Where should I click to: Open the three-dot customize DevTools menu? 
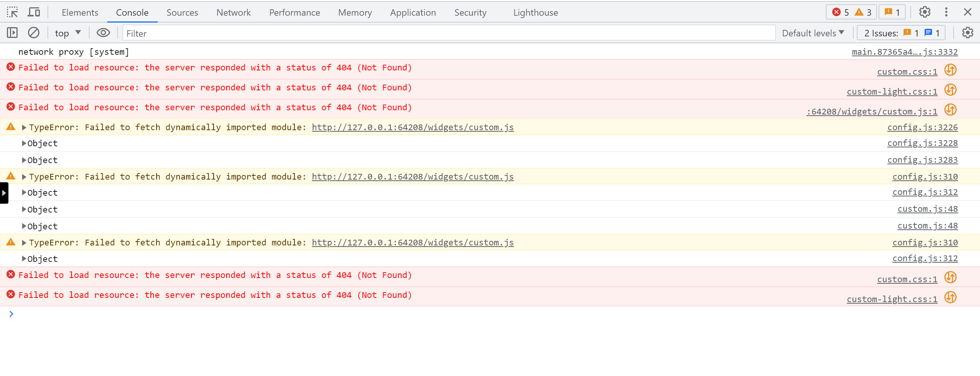click(946, 12)
